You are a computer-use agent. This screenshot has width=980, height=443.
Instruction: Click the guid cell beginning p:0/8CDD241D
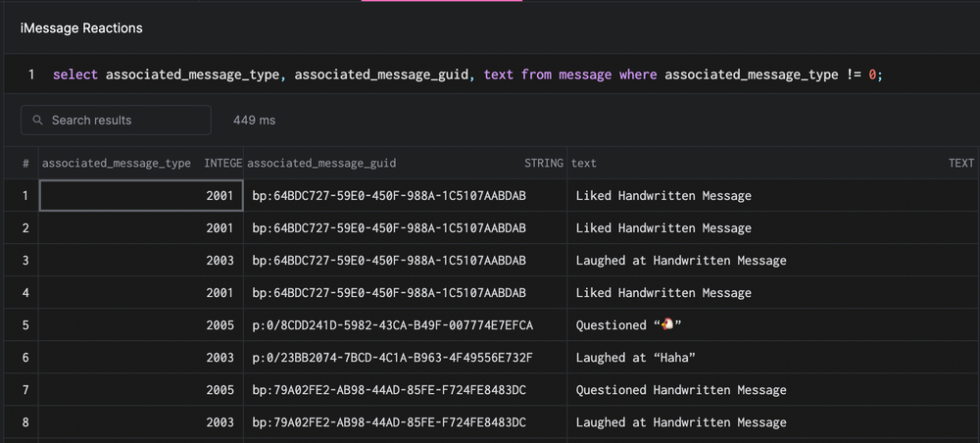pyautogui.click(x=392, y=325)
